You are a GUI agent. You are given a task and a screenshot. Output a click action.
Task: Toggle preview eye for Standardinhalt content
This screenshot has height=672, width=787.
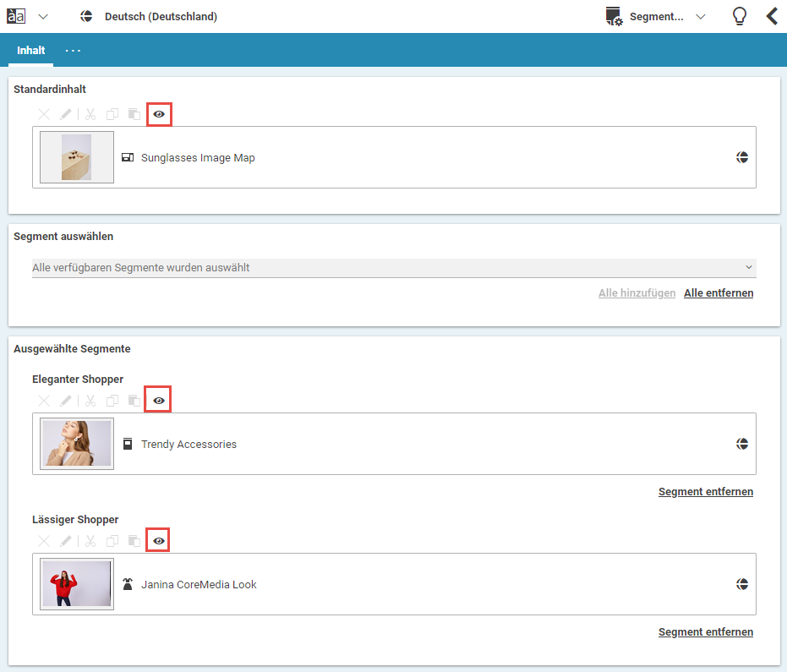pos(159,114)
